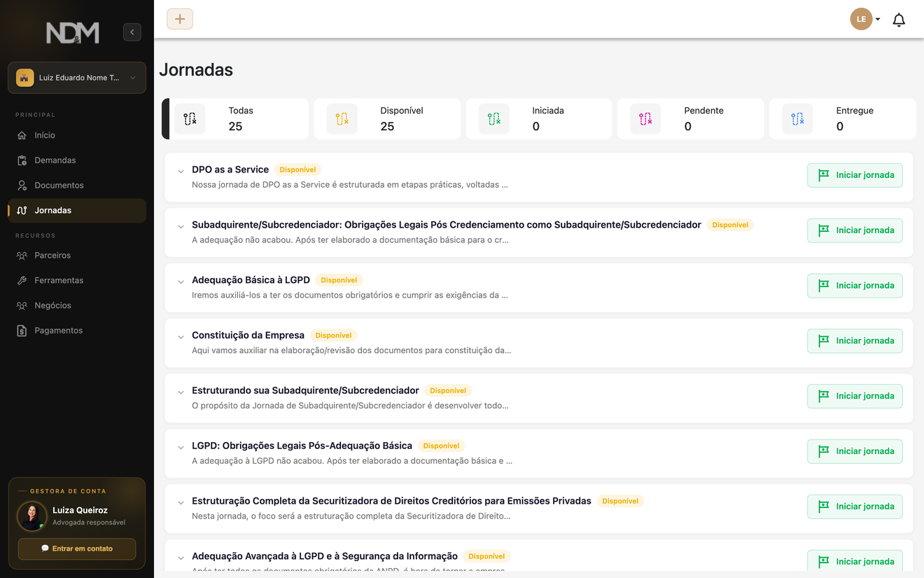The width and height of the screenshot is (924, 578).
Task: Expand the Adequação Básica à LGPD row
Action: tap(181, 282)
